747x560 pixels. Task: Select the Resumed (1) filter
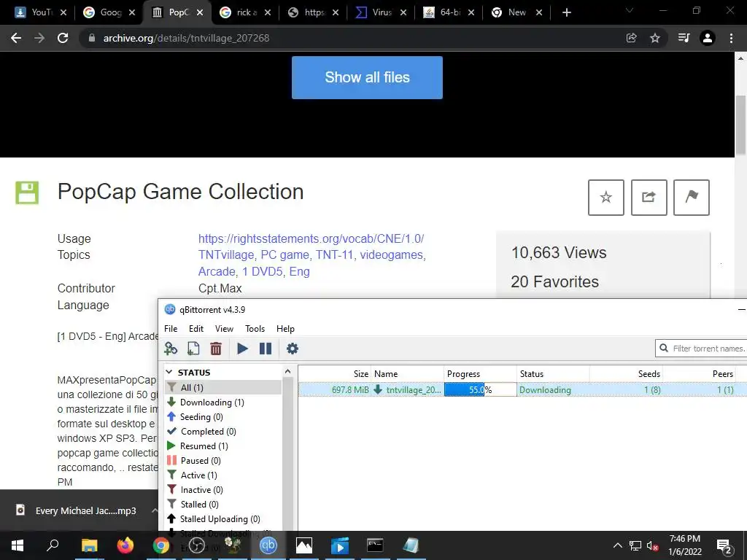pyautogui.click(x=204, y=446)
